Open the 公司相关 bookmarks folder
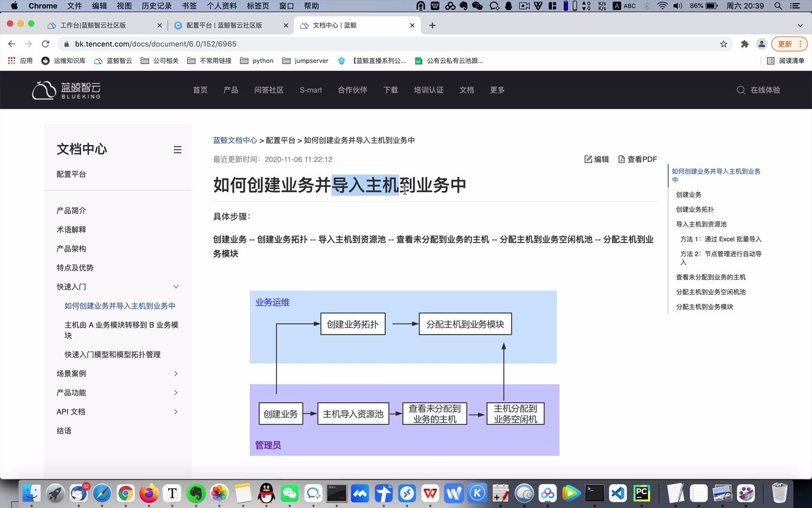 pos(160,61)
